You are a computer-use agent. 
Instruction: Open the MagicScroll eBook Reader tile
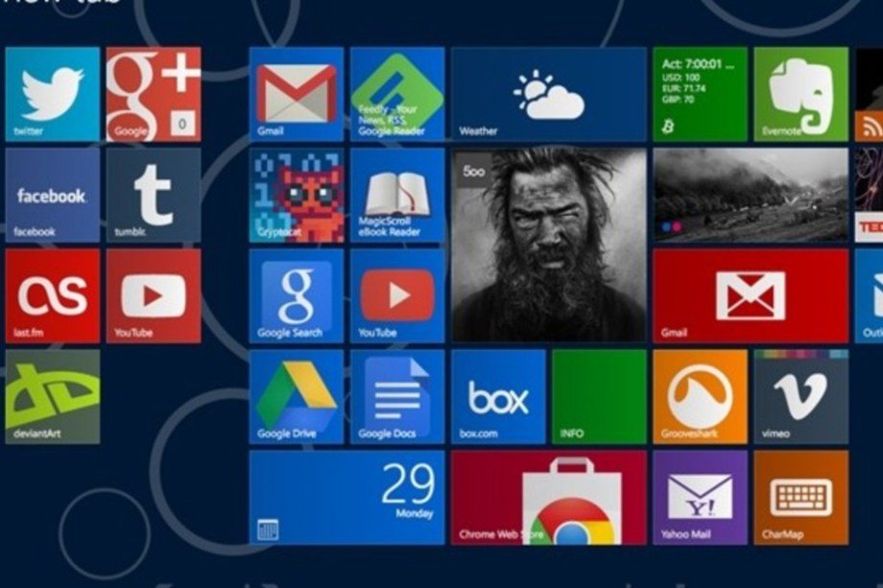397,195
